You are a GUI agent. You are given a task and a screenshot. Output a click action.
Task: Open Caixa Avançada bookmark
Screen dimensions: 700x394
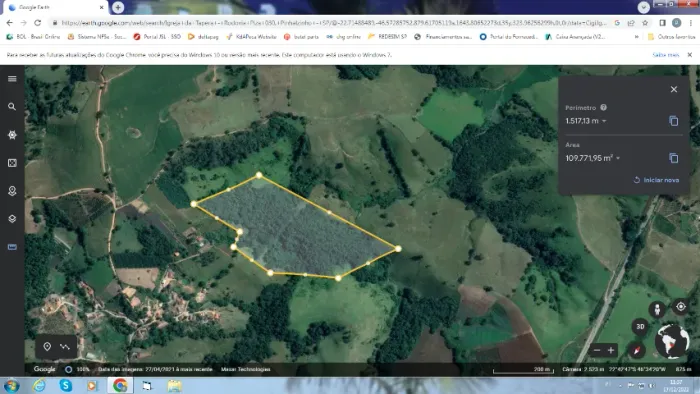575,37
